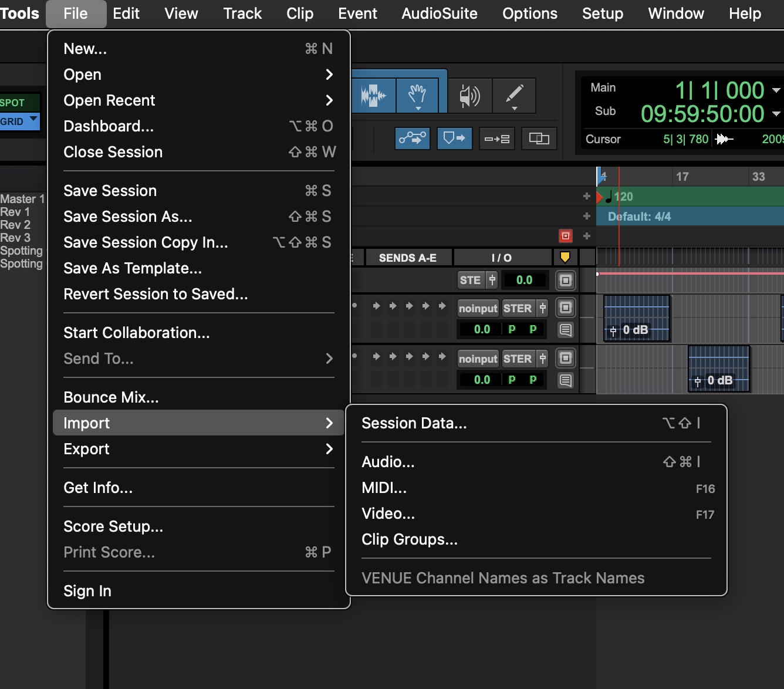The width and height of the screenshot is (784, 689).
Task: Open the Main counter format dropdown
Action: [776, 90]
